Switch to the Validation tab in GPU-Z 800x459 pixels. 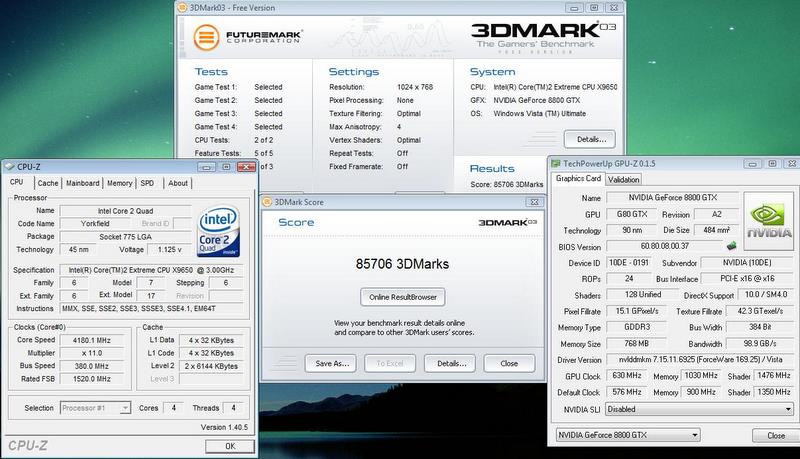(x=623, y=180)
